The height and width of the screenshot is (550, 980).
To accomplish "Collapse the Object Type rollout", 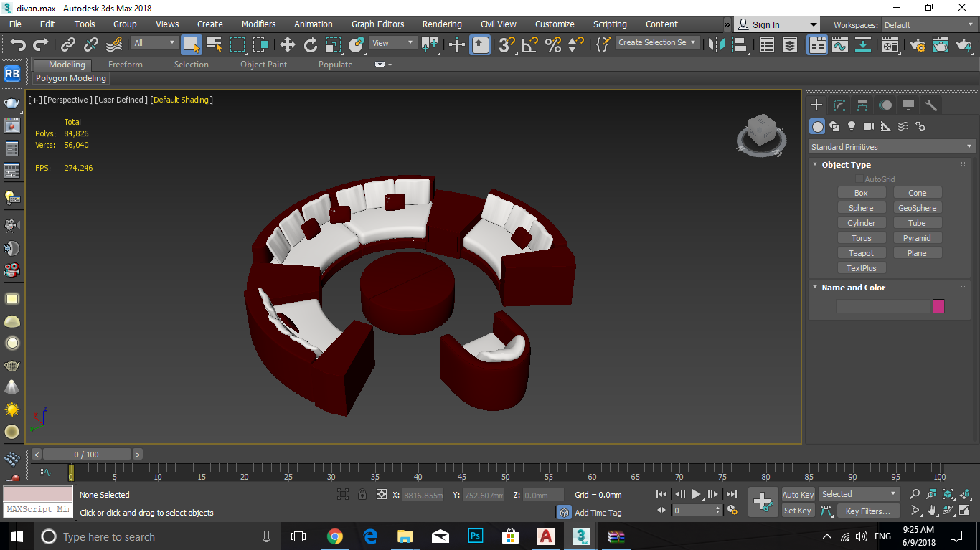I will (846, 165).
